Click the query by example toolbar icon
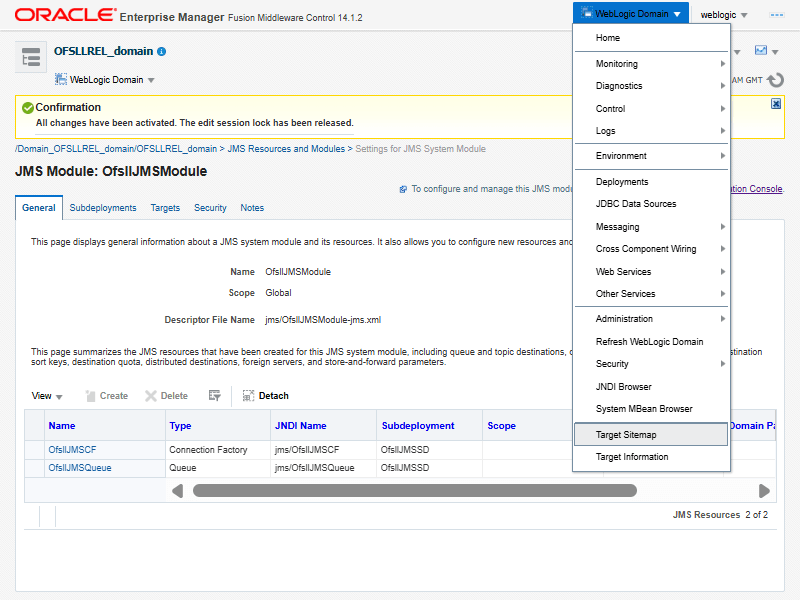 (214, 396)
